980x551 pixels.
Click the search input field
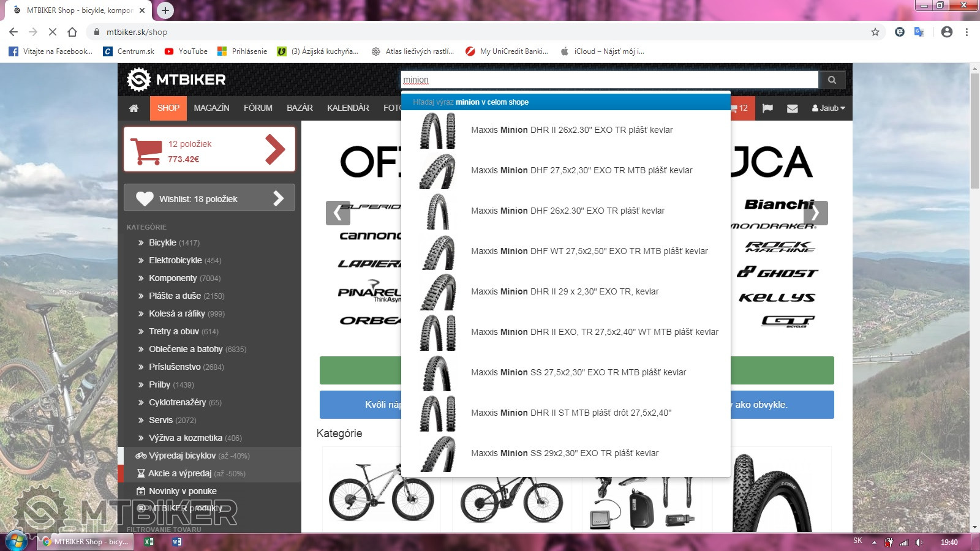(x=609, y=80)
